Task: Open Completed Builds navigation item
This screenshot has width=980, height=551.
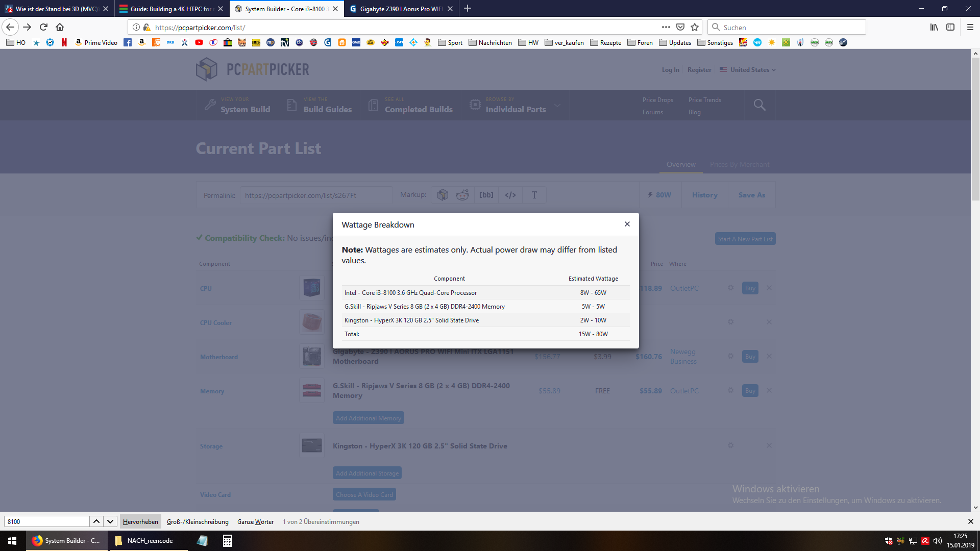Action: click(x=411, y=105)
